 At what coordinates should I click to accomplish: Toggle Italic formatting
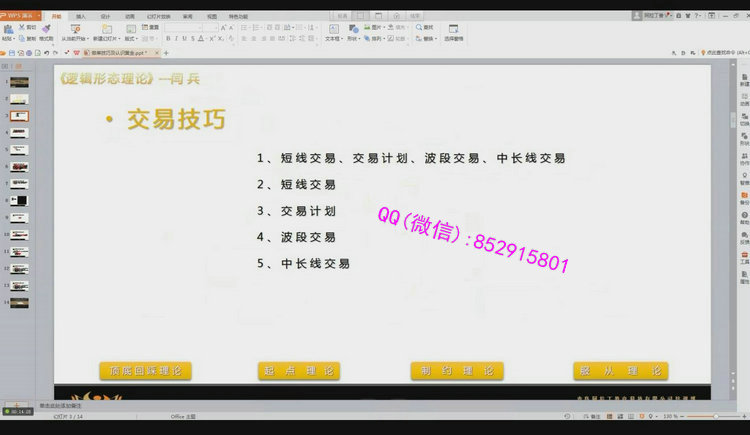point(178,38)
